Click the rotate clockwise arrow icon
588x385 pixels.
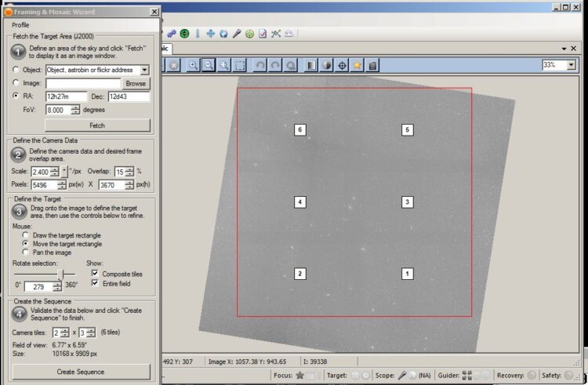coord(275,66)
